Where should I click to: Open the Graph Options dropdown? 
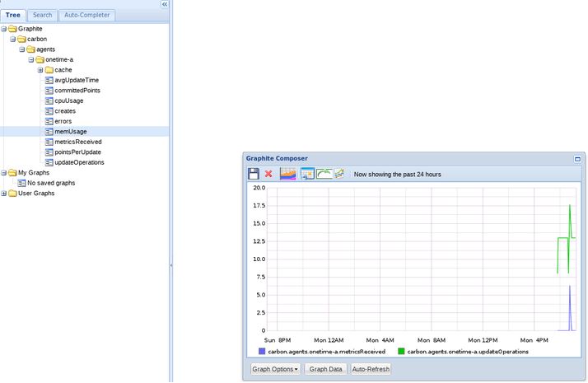275,369
